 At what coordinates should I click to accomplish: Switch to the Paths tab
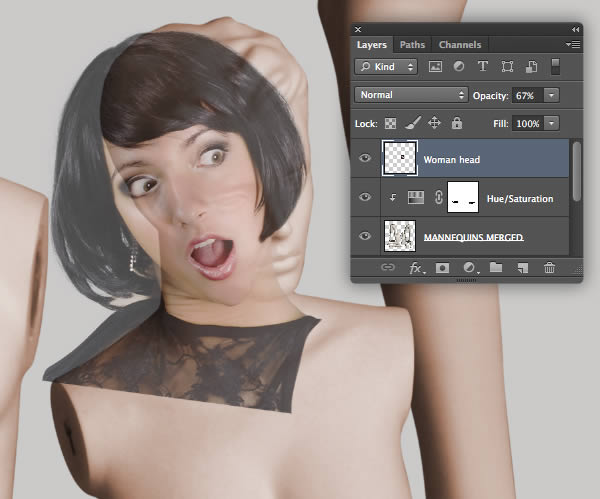point(411,45)
